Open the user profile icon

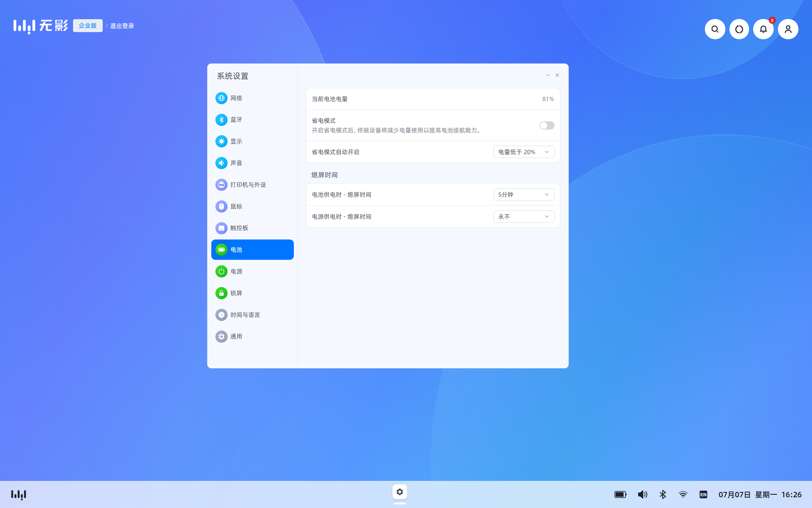click(788, 29)
